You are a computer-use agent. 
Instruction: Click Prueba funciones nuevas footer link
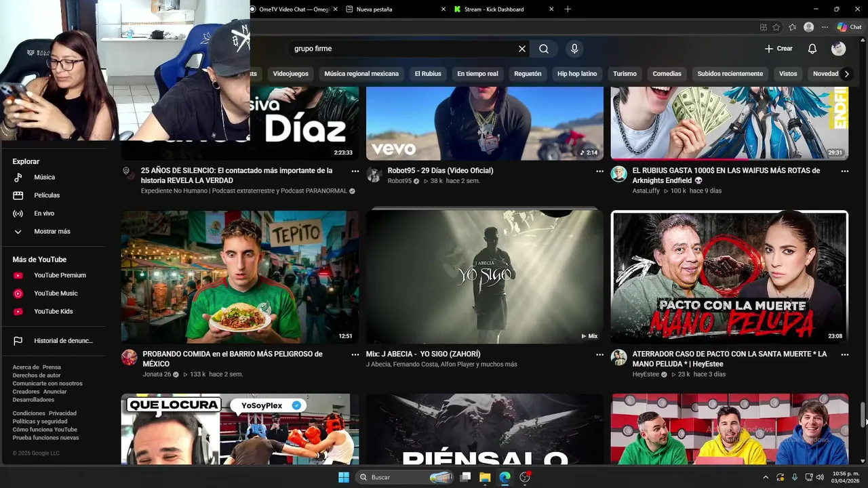pyautogui.click(x=45, y=438)
